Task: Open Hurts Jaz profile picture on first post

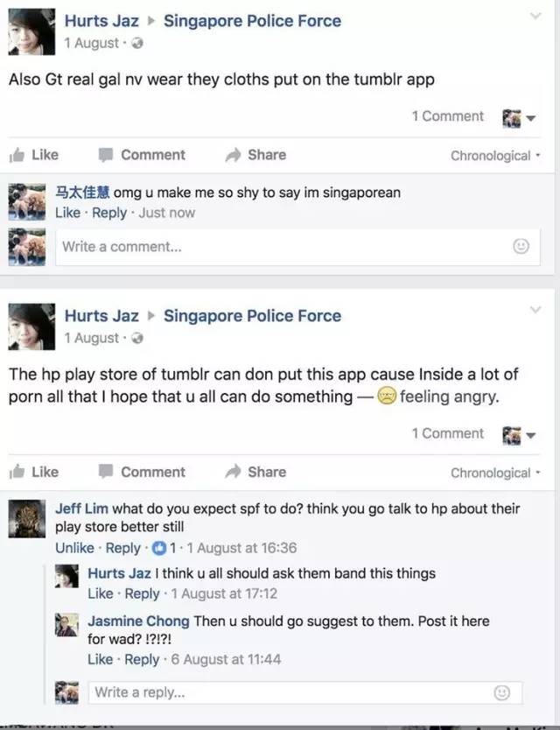Action: click(x=31, y=32)
